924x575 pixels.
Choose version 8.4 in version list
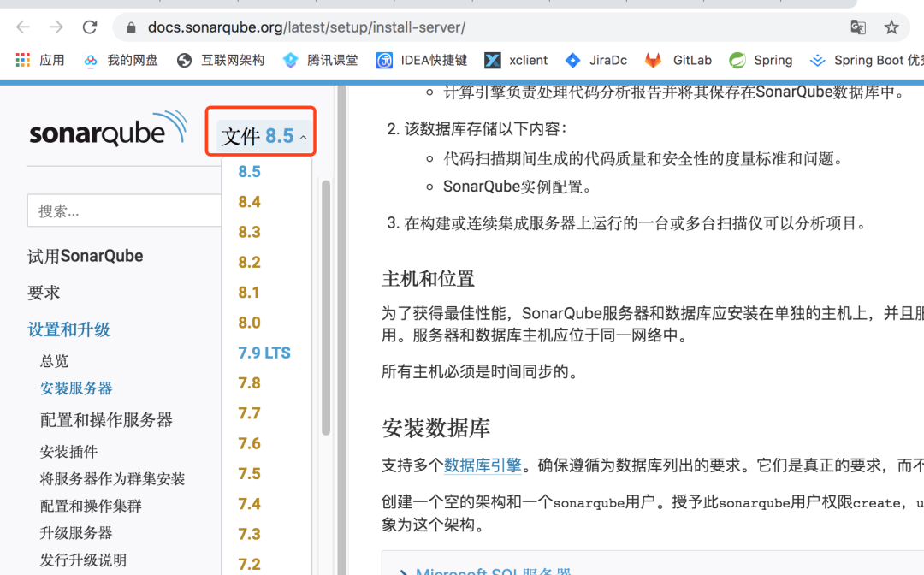point(249,202)
